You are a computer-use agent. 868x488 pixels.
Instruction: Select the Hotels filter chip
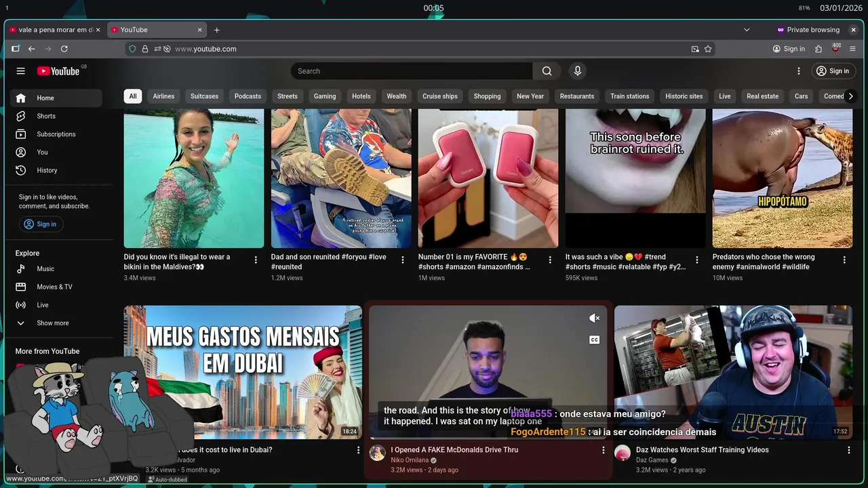[x=361, y=96]
